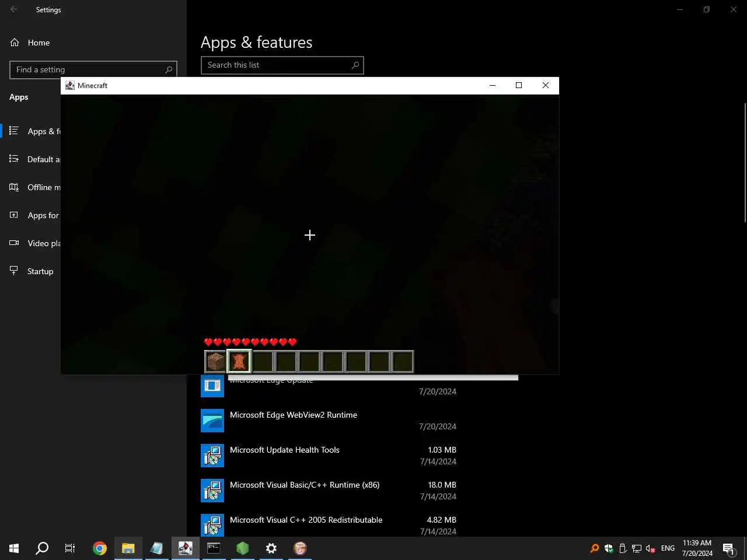Image resolution: width=747 pixels, height=560 pixels.
Task: Click the Visual Basic/C++ Runtime icon
Action: (x=212, y=491)
